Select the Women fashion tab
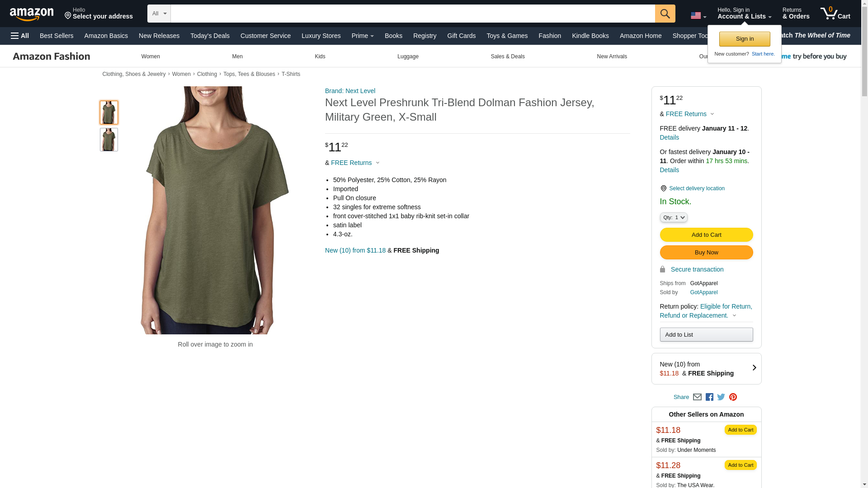Screen dimensions: 868x488 (x=151, y=56)
